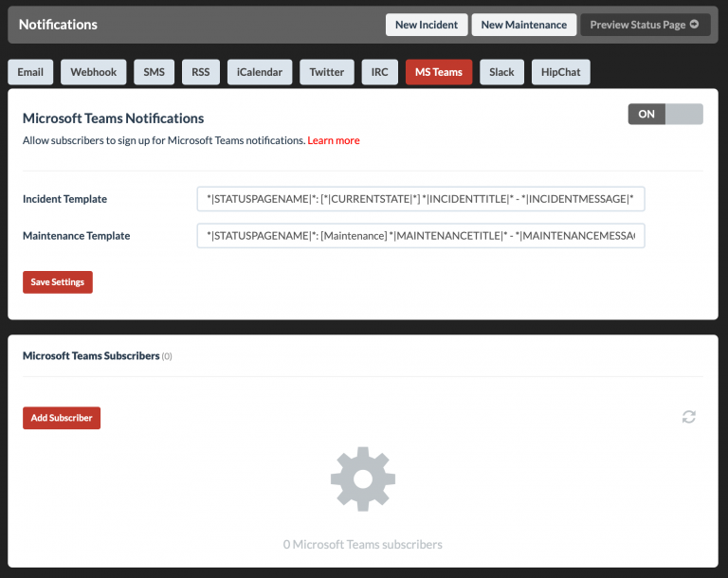The height and width of the screenshot is (578, 728).
Task: Open the Email tab
Action: (30, 72)
